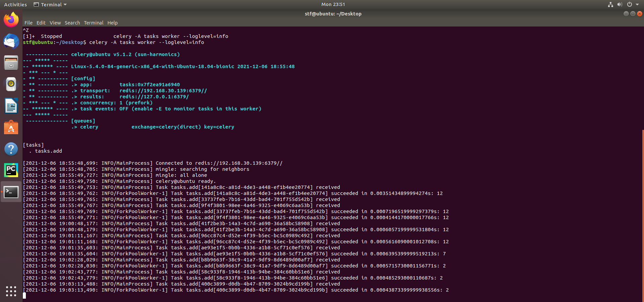Click the shell prompt celery command line

pyautogui.click(x=113, y=42)
